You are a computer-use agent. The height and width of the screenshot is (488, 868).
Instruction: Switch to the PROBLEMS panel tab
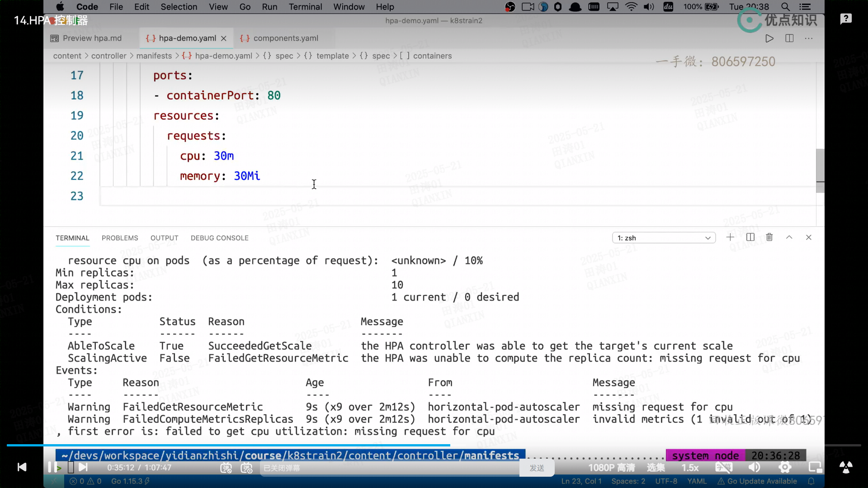coord(120,238)
